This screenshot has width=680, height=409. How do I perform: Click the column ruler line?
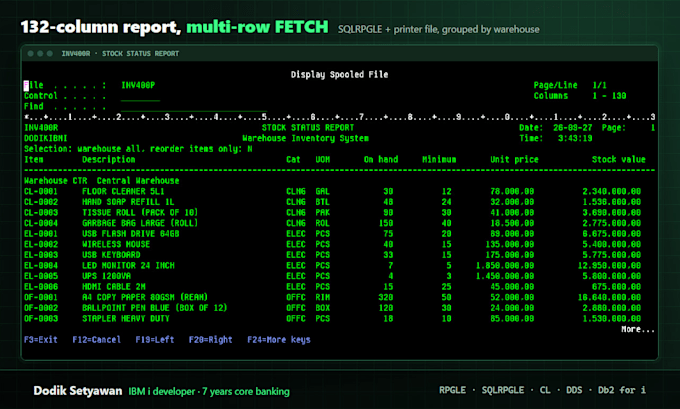[340, 118]
